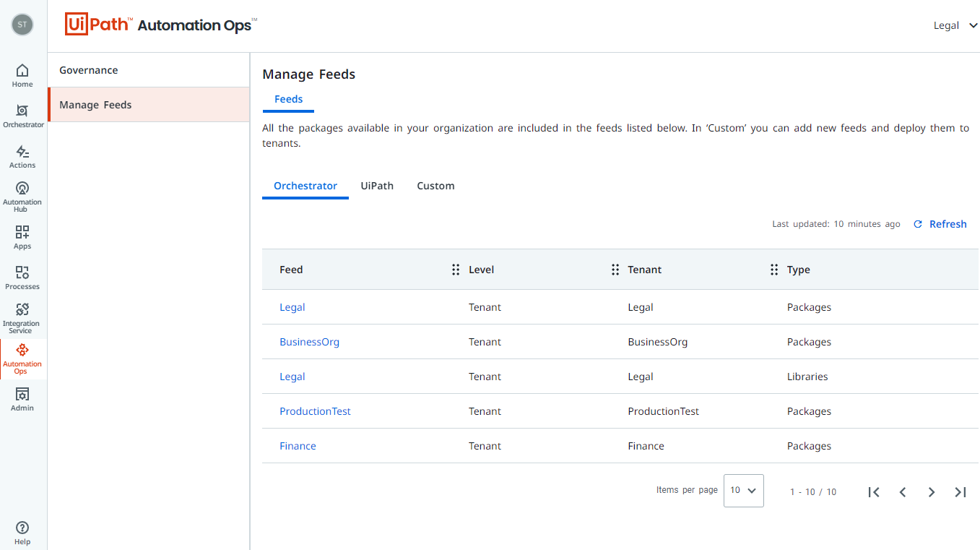980x550 pixels.
Task: Open the BusinessOrg feed link
Action: (309, 342)
